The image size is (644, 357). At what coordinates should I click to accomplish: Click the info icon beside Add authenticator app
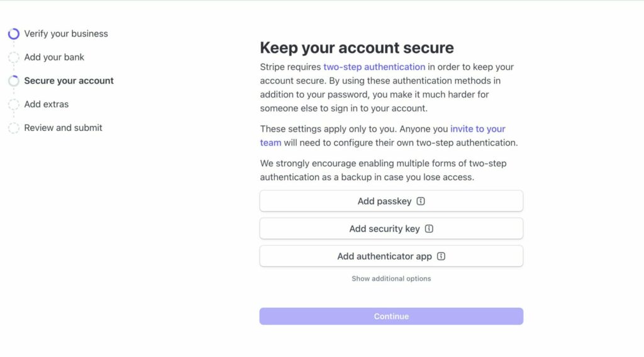[x=441, y=256]
